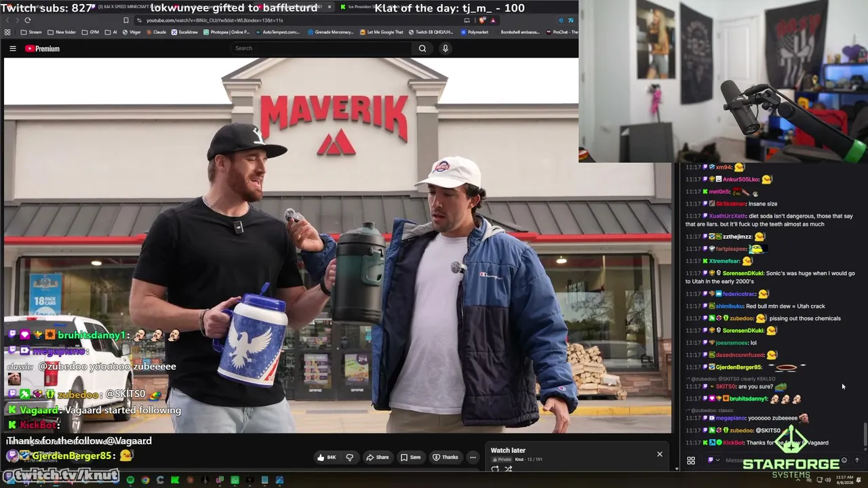Open the Grenade Mercenary bookmark
Viewport: 868px width, 488px height.
click(x=331, y=32)
